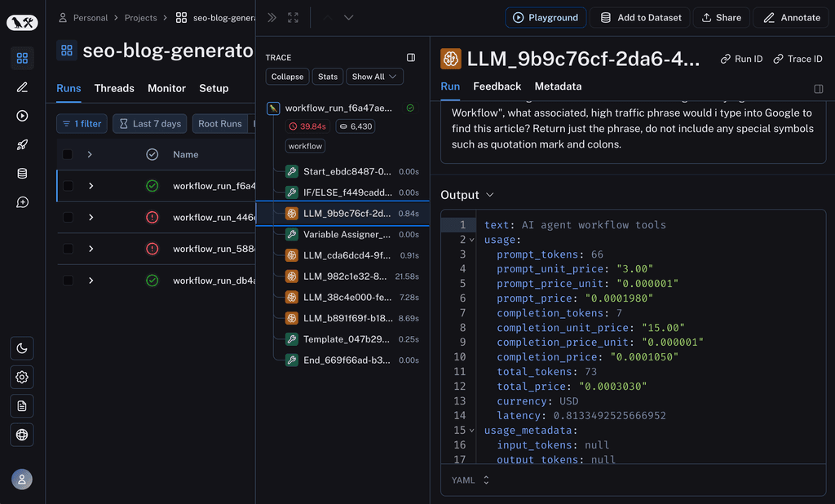835x504 pixels.
Task: Expand the workflow_run_446 row chevron
Action: click(91, 217)
